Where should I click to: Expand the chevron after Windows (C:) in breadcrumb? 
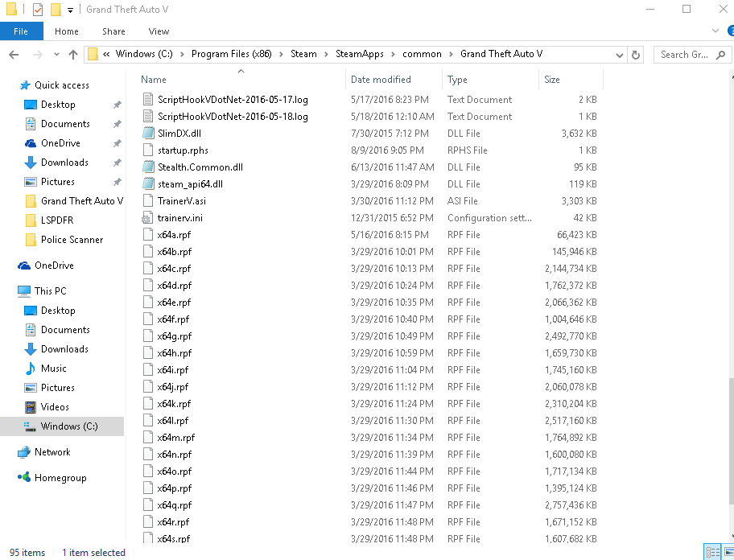click(182, 54)
